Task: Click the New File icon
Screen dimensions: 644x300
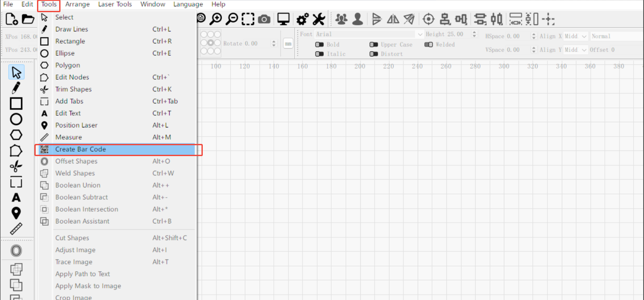Action: (x=11, y=19)
